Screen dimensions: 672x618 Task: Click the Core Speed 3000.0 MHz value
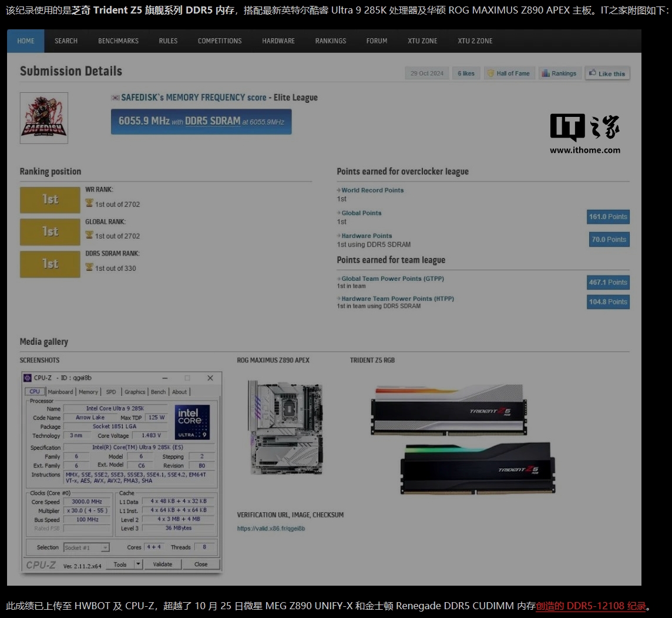click(87, 502)
